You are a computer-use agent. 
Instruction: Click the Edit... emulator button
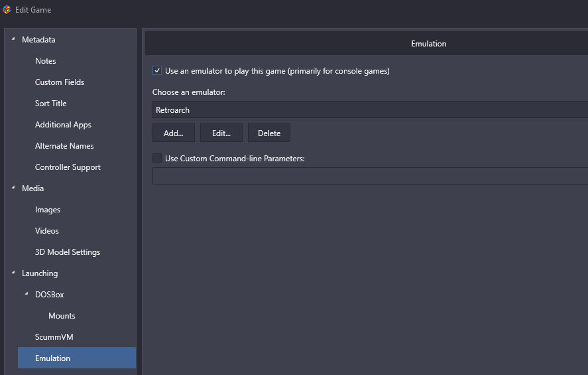coord(221,133)
